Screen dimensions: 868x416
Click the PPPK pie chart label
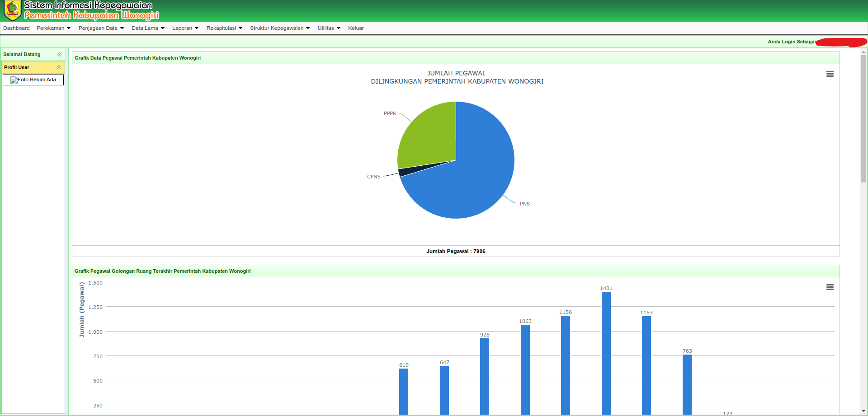tap(390, 113)
